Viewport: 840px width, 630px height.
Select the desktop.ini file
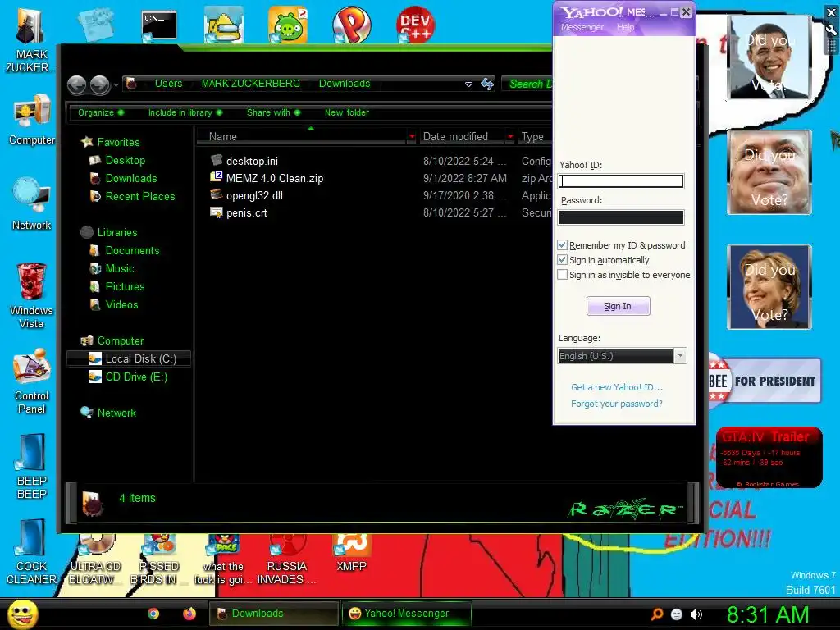252,161
